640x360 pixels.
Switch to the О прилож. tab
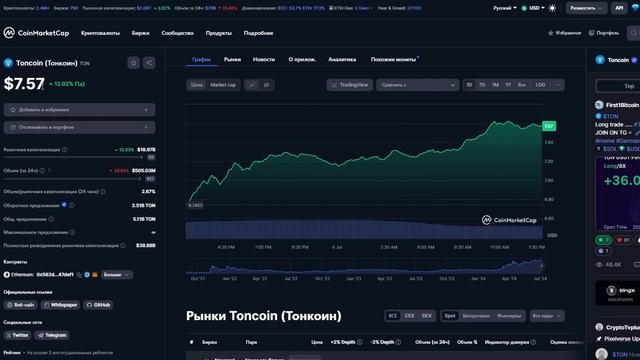coord(302,60)
